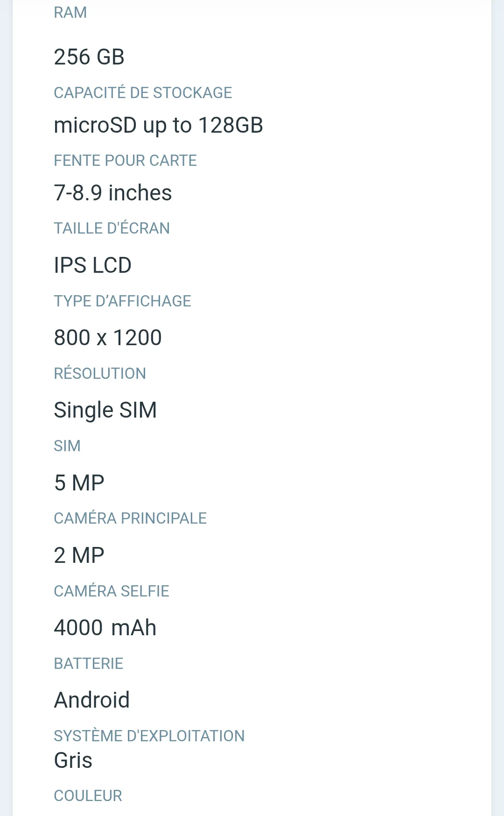Select the Gris color value

pyautogui.click(x=73, y=760)
